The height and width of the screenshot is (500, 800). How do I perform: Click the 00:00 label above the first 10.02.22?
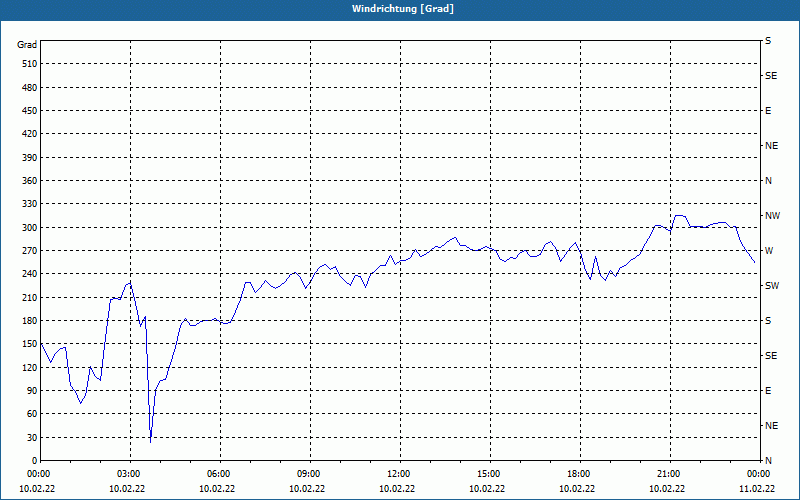pos(41,474)
